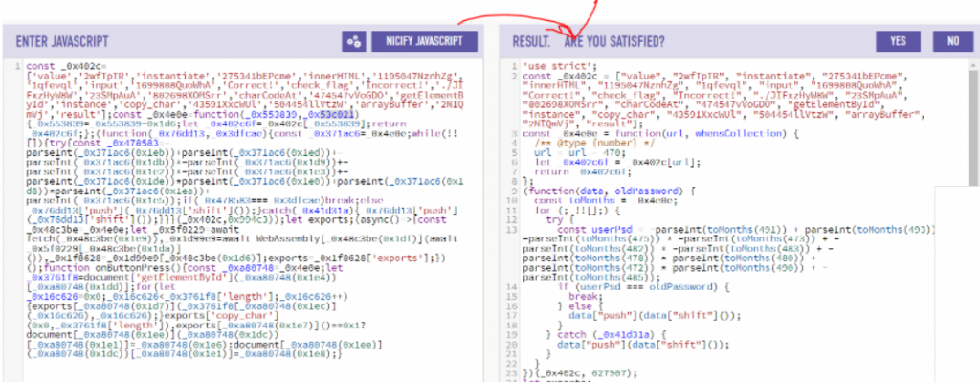Open the settings gears icon button
This screenshot has width=980, height=383.
coord(354,41)
